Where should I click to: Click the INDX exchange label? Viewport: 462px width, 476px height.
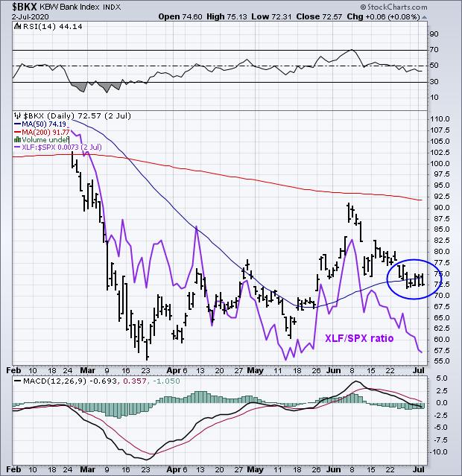click(112, 7)
